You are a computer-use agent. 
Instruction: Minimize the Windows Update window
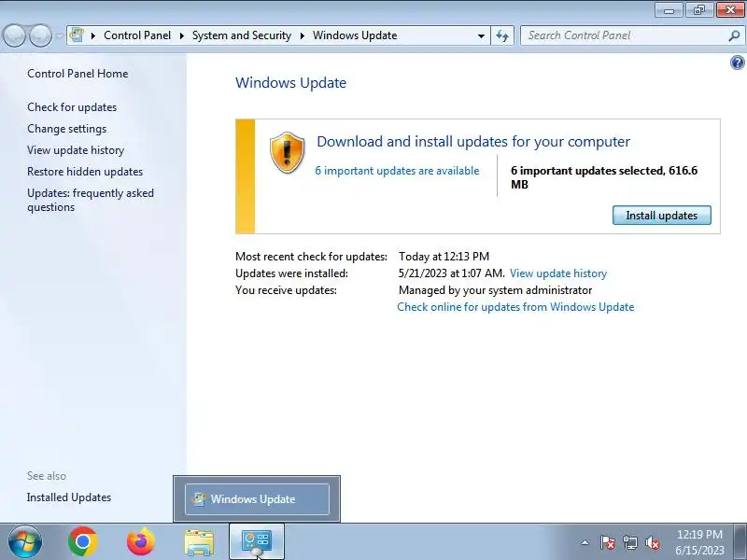(x=669, y=10)
